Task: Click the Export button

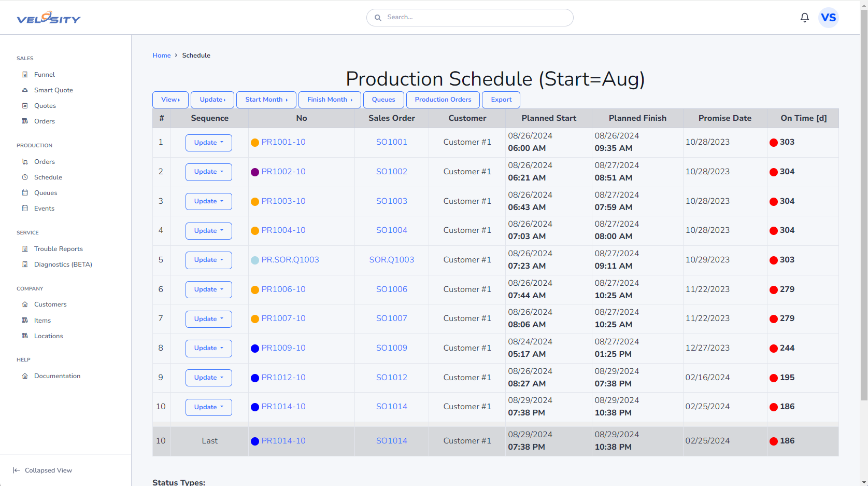Action: click(501, 100)
